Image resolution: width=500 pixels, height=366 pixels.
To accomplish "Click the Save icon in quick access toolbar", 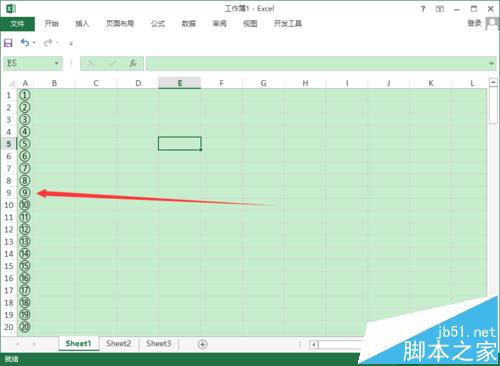I will point(8,43).
